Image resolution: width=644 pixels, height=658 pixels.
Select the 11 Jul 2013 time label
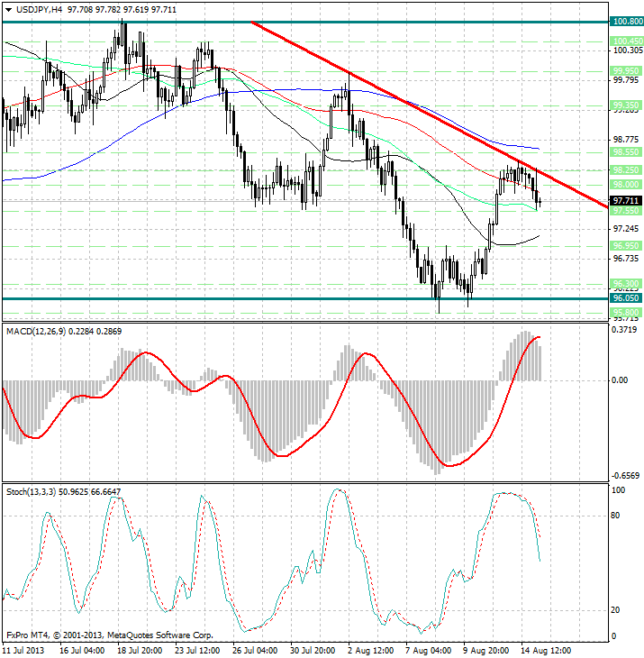tap(24, 651)
